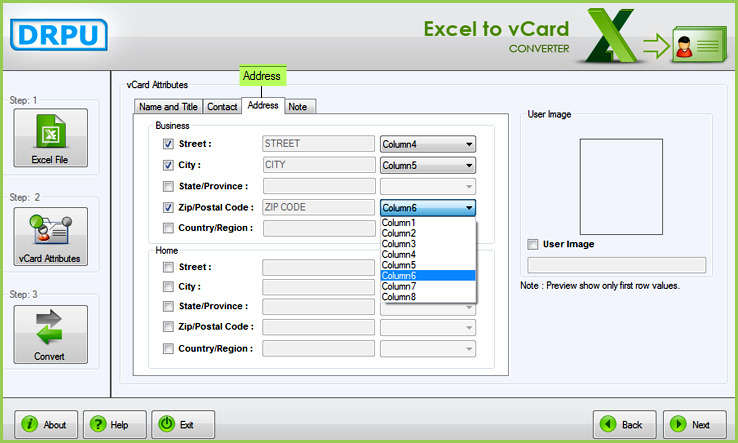Click the Home Street preview field

coord(319,267)
